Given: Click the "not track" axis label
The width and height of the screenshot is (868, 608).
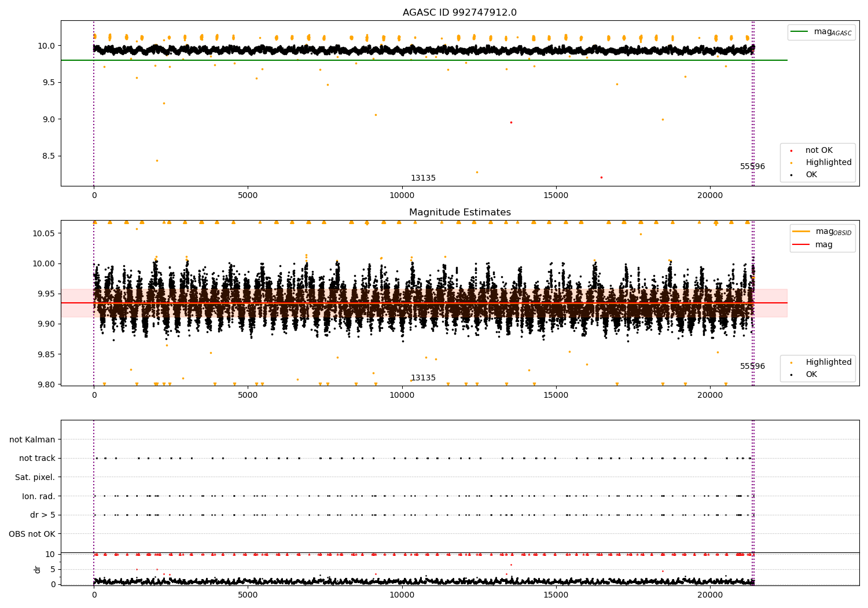Looking at the screenshot, I should tap(37, 459).
